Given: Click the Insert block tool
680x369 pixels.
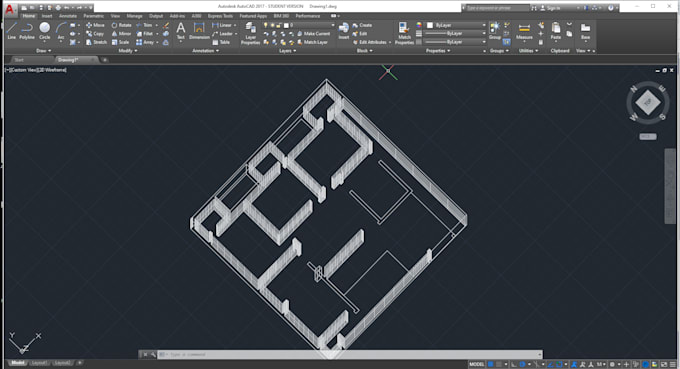Looking at the screenshot, I should pyautogui.click(x=343, y=30).
